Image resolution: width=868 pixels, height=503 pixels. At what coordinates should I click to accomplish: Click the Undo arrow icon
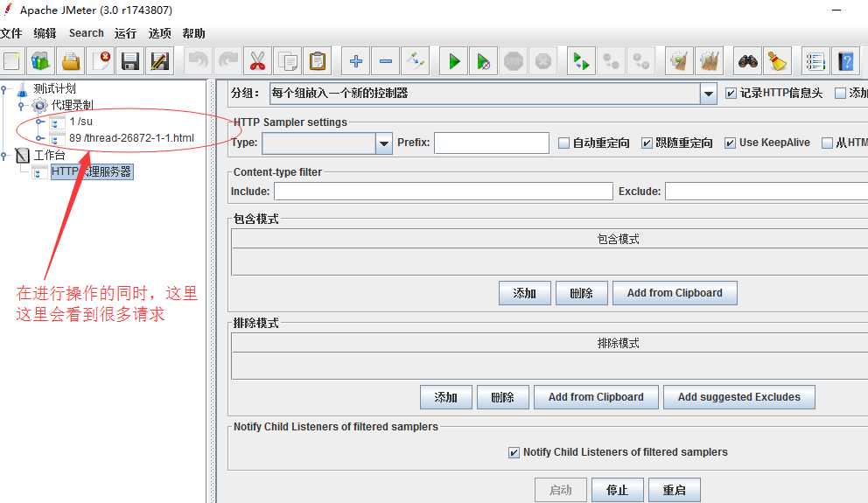coord(198,61)
